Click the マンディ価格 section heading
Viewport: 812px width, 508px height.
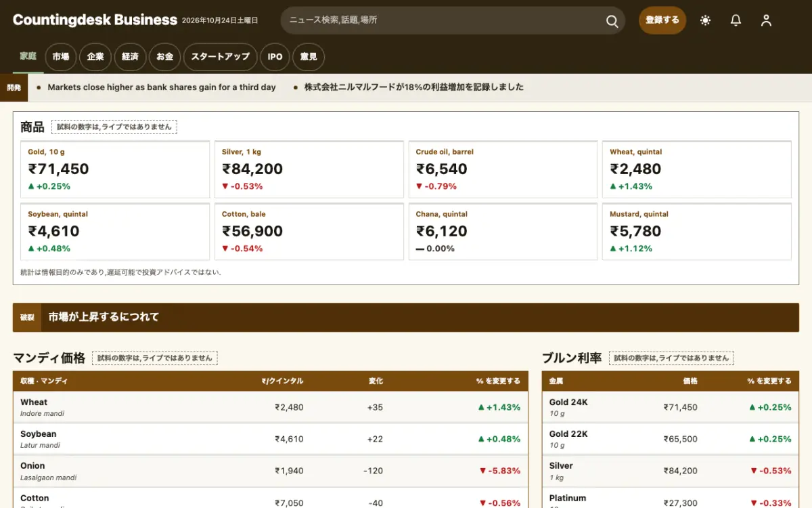point(49,358)
